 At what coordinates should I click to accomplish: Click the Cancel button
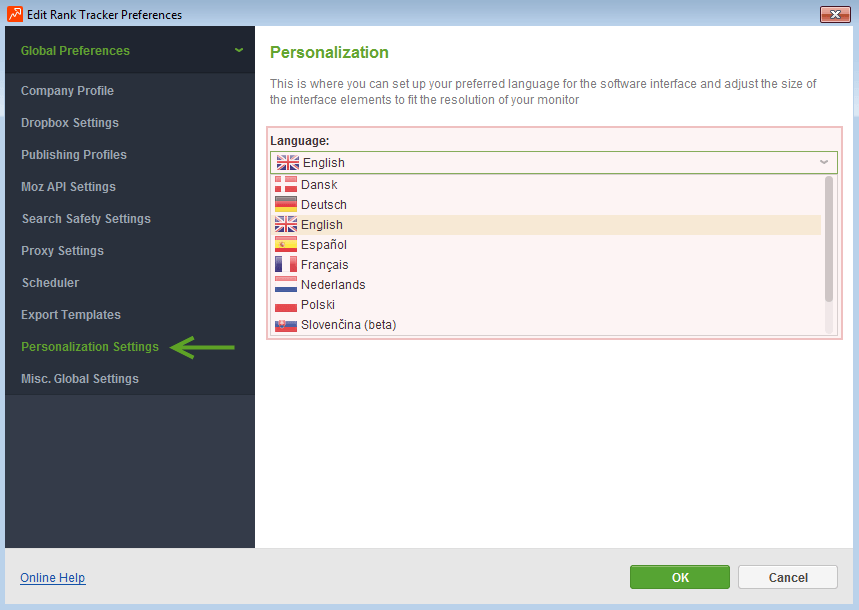click(x=788, y=577)
